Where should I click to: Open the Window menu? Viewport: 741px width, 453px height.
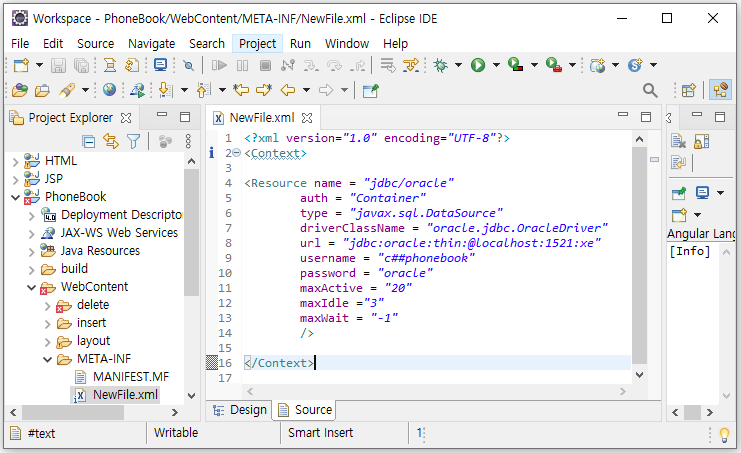346,43
